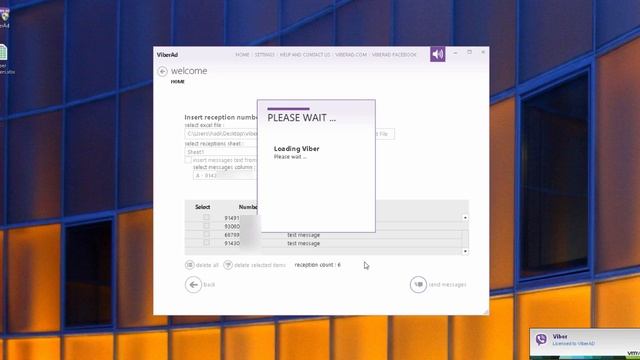
Task: Click the Loading Viber text
Action: tap(297, 149)
